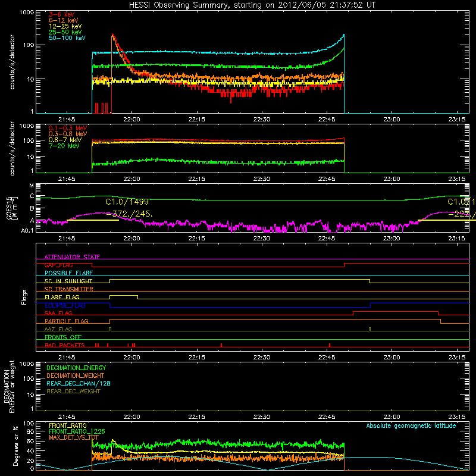The image size is (476, 476).
Task: Click the A0.1 tick label on GOES axis
Action: pyautogui.click(x=27, y=230)
